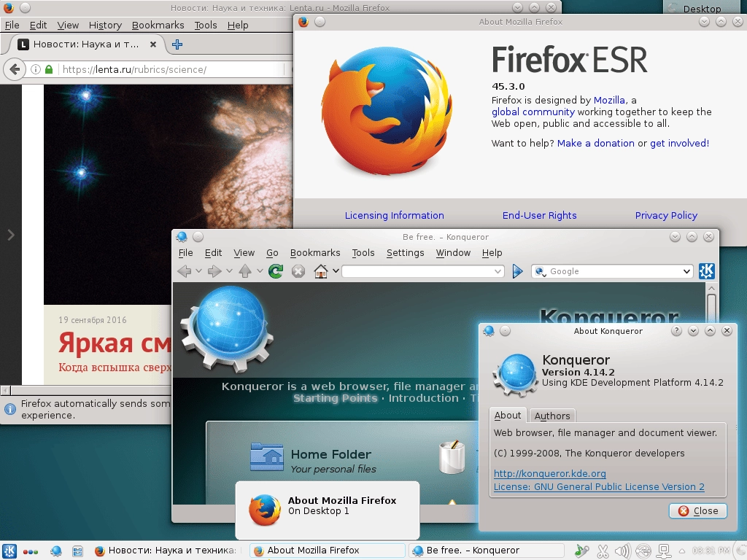The width and height of the screenshot is (747, 560).
Task: Click Konqueror Back arrow toolbar icon
Action: pos(185,271)
